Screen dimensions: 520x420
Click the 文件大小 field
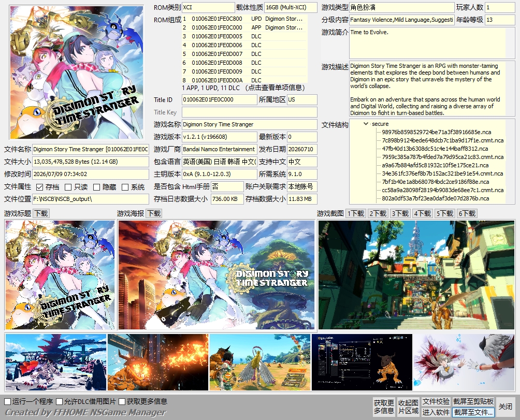click(x=91, y=162)
